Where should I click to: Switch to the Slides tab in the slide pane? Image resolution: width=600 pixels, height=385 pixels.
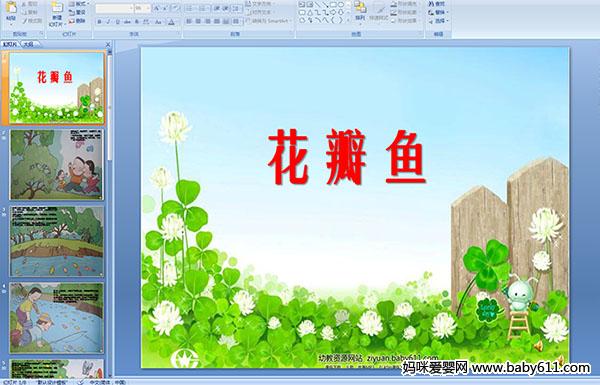(x=10, y=44)
